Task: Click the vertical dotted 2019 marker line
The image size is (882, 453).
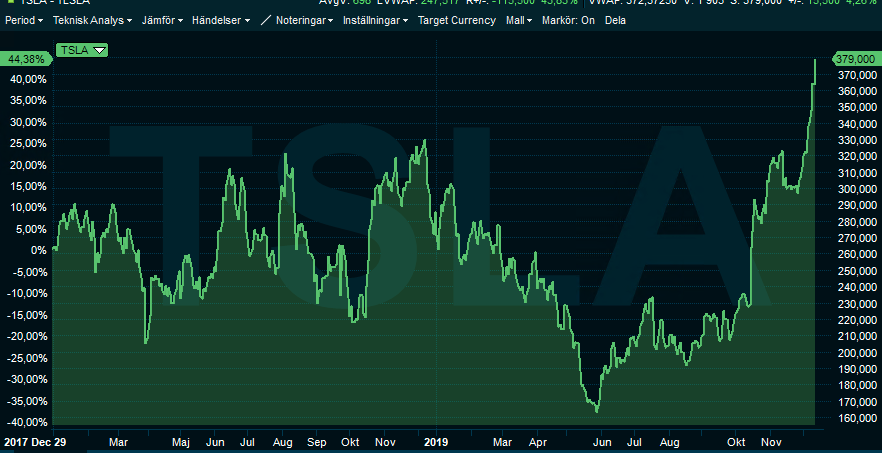Action: click(437, 236)
